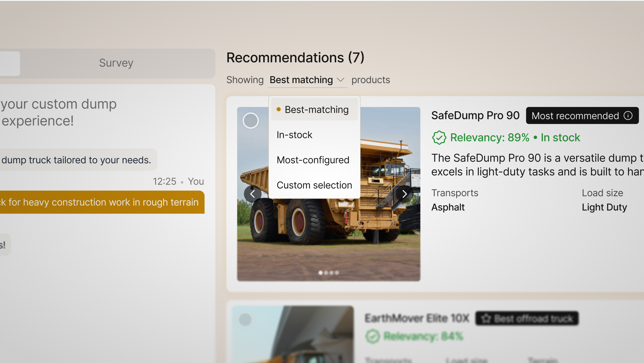The image size is (644, 363).
Task: Switch to the Survey tab
Action: 116,63
